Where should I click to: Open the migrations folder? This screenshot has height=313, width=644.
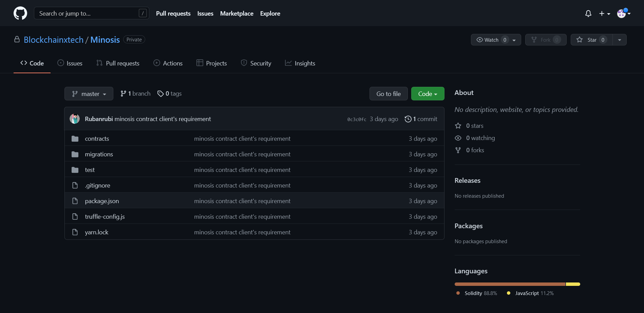click(x=99, y=154)
